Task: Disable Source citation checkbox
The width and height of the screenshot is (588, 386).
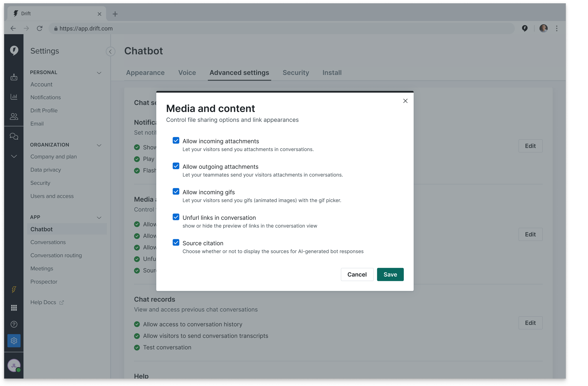Action: coord(176,243)
